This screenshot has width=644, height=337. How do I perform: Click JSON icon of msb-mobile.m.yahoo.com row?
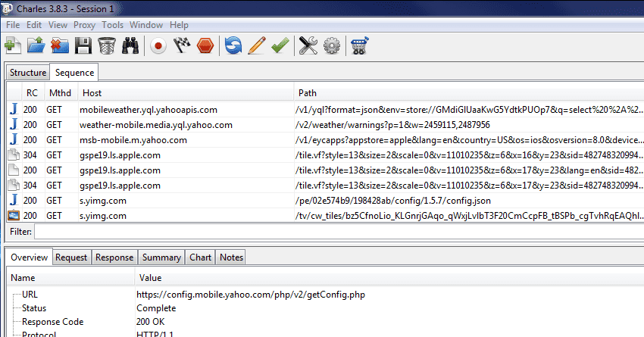pos(14,140)
